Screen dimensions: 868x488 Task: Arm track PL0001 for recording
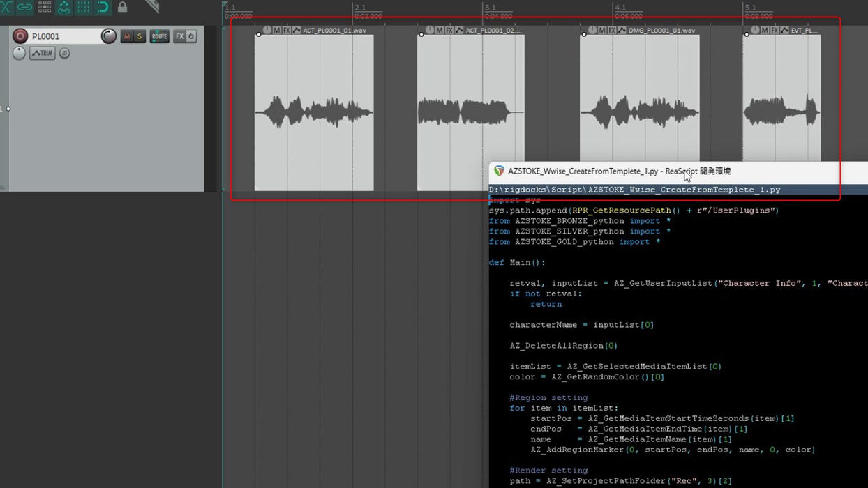(20, 36)
